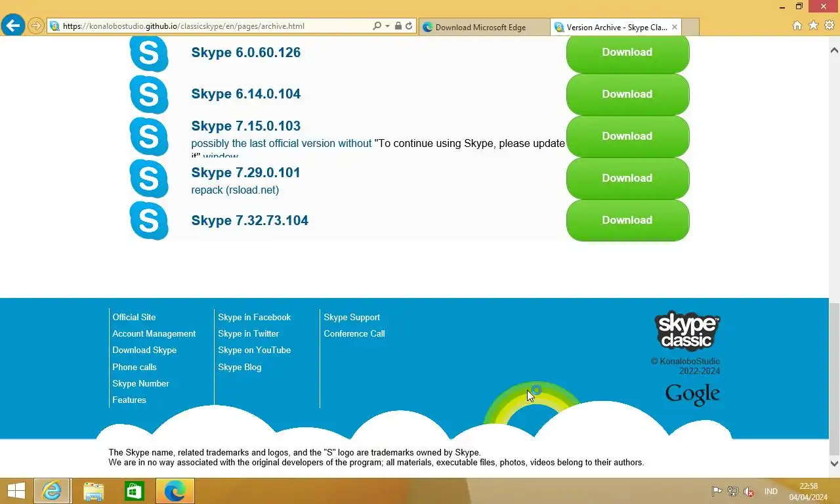Open Skype Blog link

point(240,367)
